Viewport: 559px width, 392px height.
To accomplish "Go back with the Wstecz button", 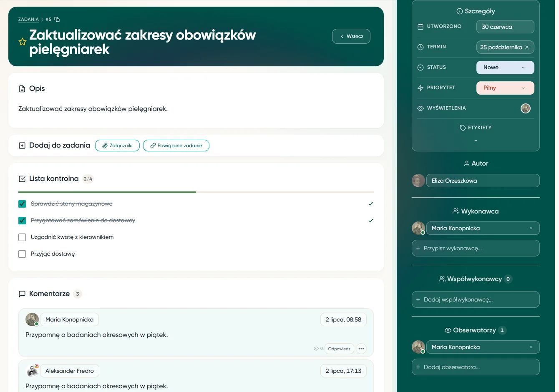I will click(x=351, y=36).
